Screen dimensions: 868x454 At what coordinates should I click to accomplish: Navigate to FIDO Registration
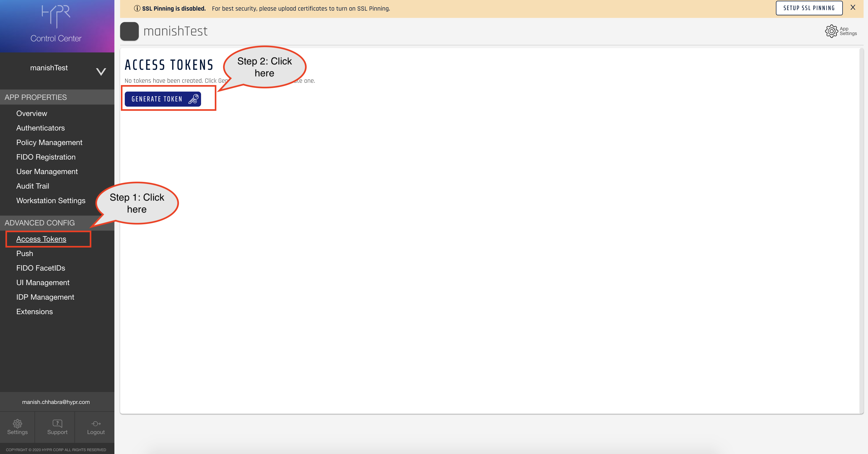pos(46,157)
